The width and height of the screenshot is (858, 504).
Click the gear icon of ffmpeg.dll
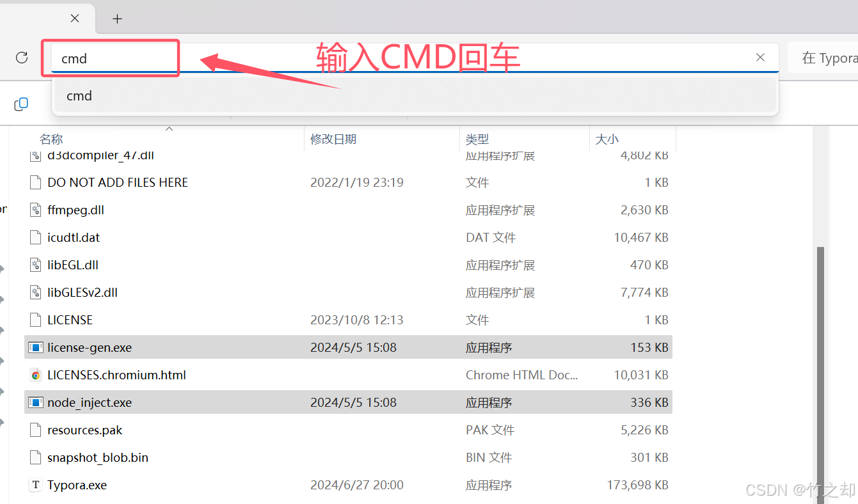click(x=35, y=210)
